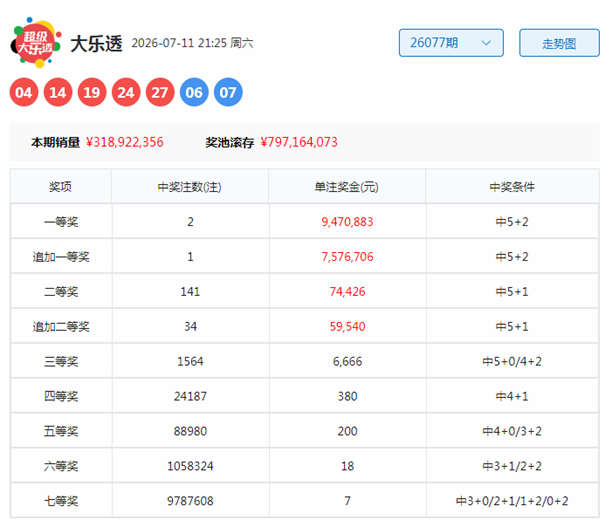Click the 奖项 column header

pos(60,187)
